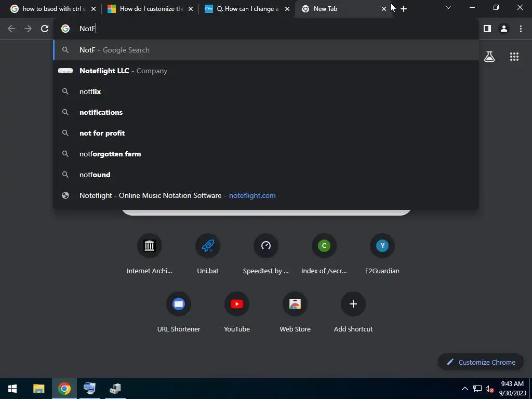This screenshot has height=399, width=532.
Task: Close the 'how to bsod' tab
Action: point(94,9)
